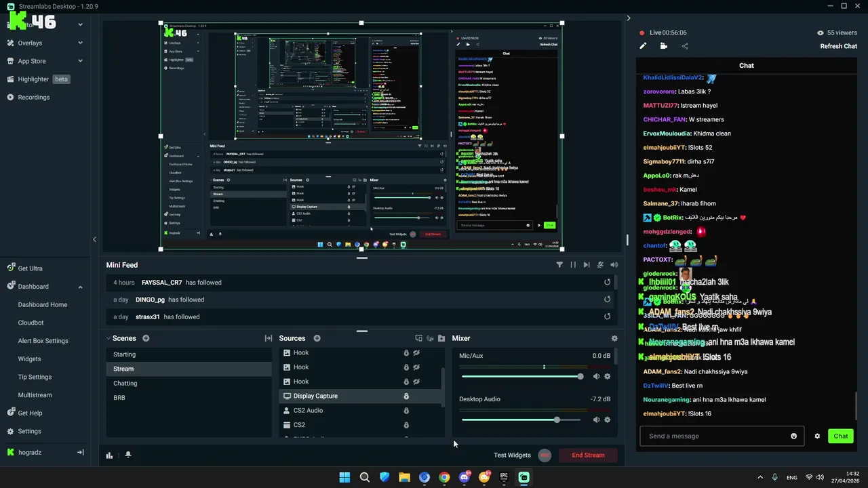Click the chat panel scrollbar
Image resolution: width=868 pixels, height=488 pixels.
coord(856,406)
